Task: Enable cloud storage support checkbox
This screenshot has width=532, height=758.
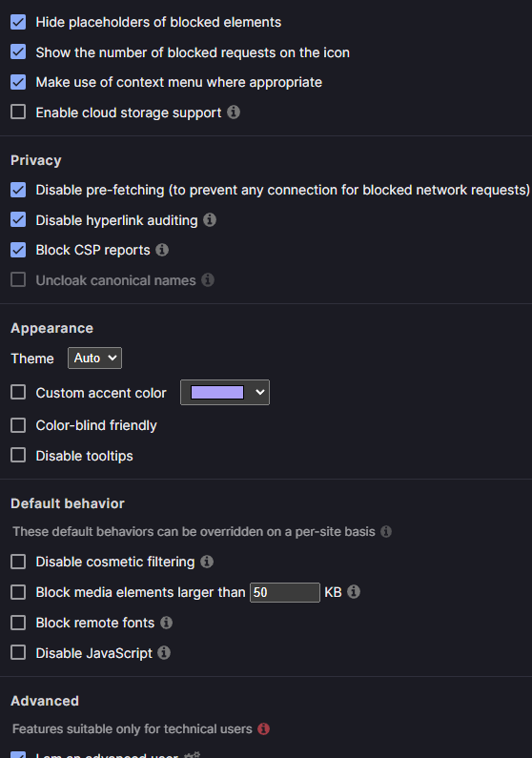Action: click(18, 112)
